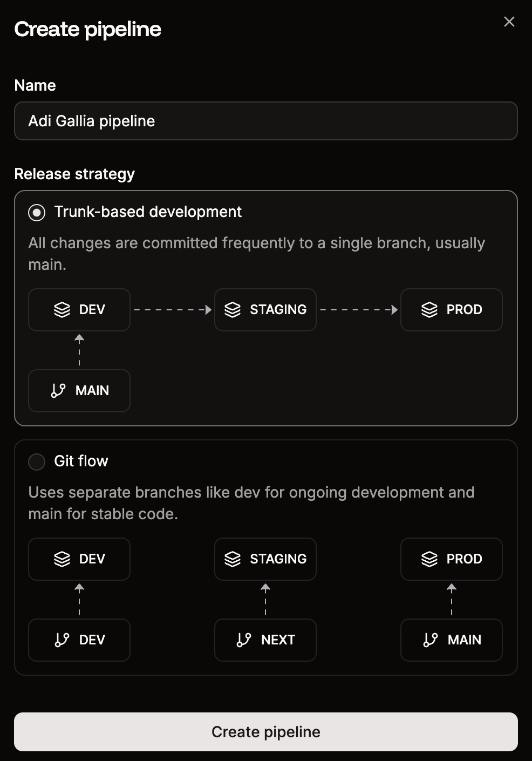The width and height of the screenshot is (532, 761).
Task: Click the Git flow option label
Action: coord(81,461)
